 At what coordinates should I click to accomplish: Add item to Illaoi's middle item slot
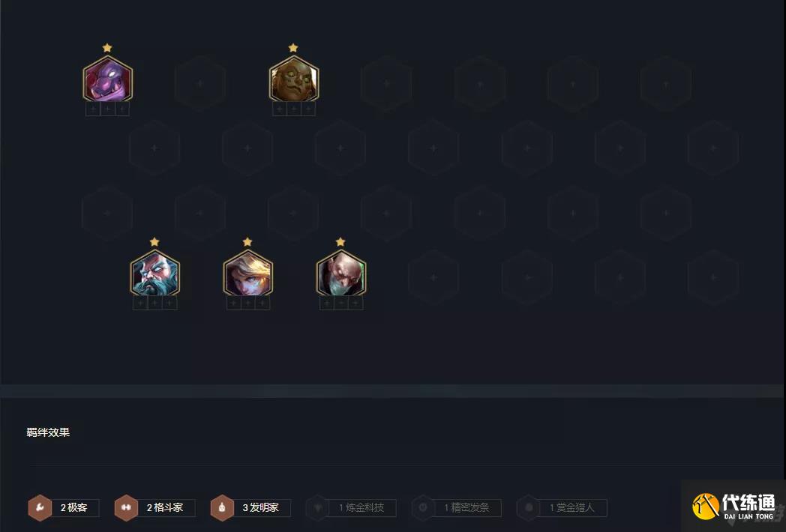point(294,109)
